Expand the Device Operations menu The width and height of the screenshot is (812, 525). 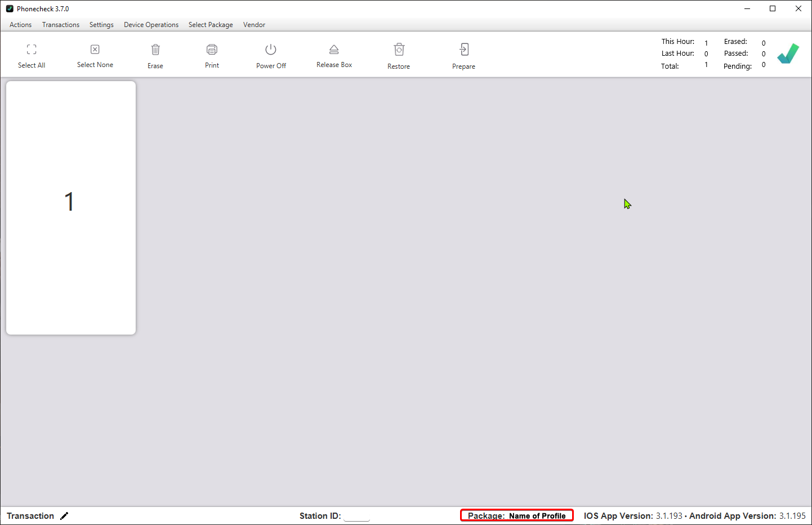pyautogui.click(x=151, y=25)
